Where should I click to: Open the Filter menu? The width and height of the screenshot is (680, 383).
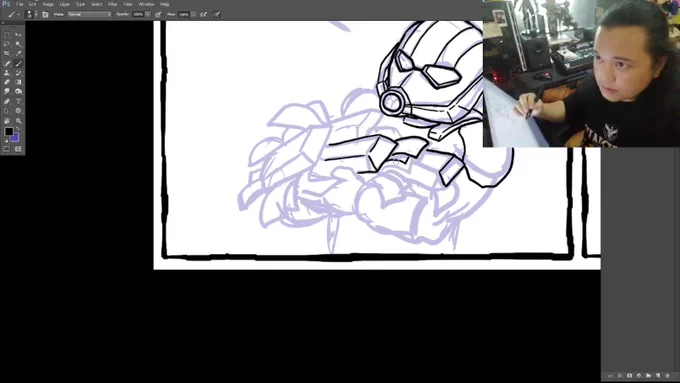[x=113, y=4]
